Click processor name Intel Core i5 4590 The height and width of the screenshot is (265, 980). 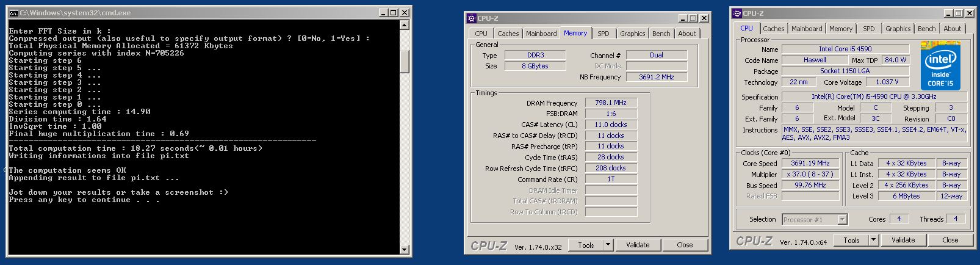click(x=845, y=49)
